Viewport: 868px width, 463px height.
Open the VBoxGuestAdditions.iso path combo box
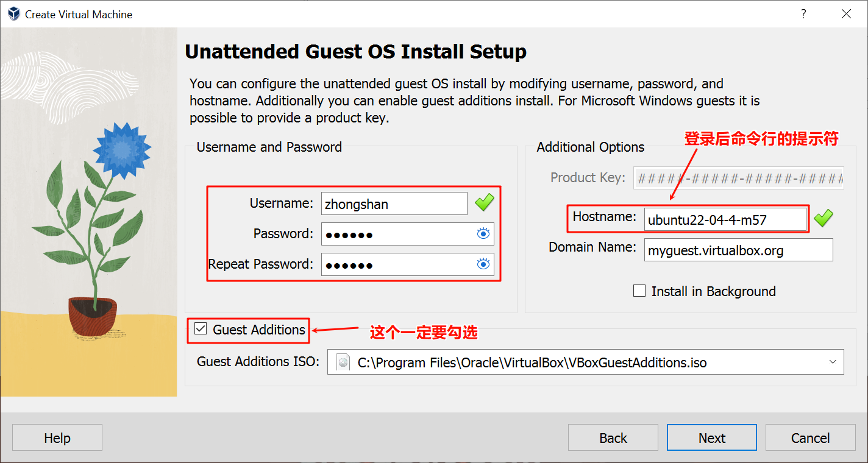coord(549,362)
